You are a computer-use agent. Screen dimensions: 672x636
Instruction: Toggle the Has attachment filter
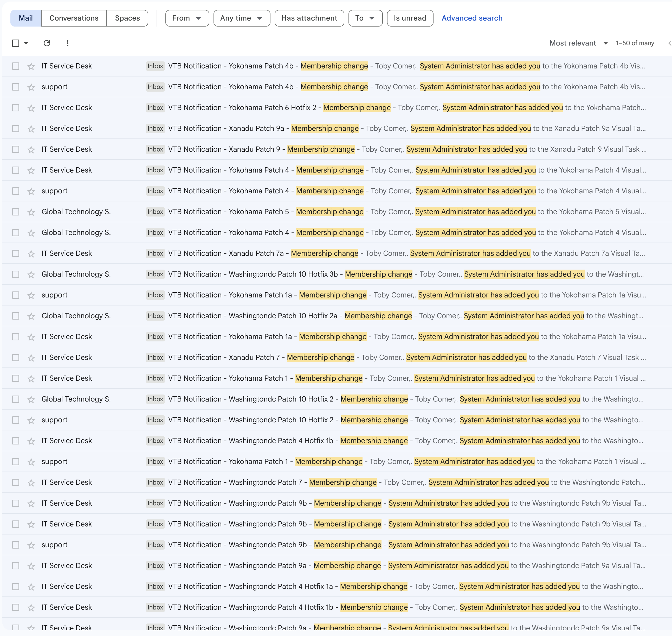tap(309, 18)
